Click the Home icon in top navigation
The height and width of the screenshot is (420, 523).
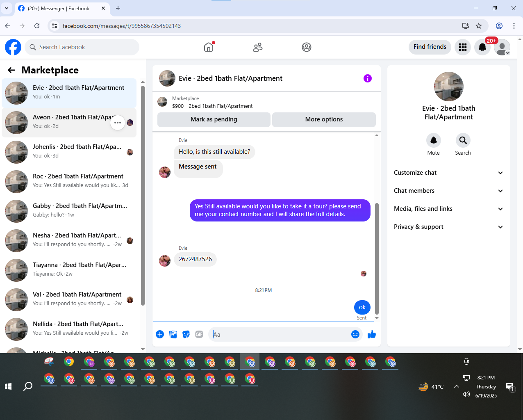pyautogui.click(x=209, y=47)
